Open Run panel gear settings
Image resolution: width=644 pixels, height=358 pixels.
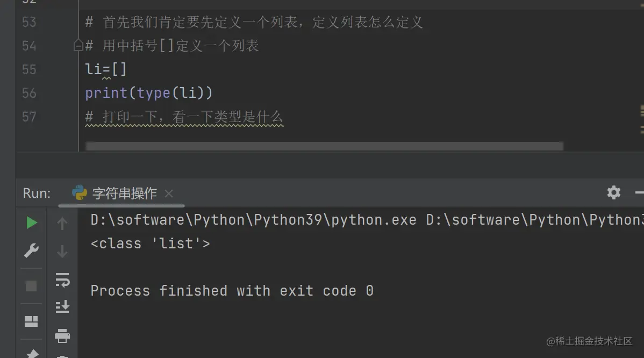click(x=613, y=192)
